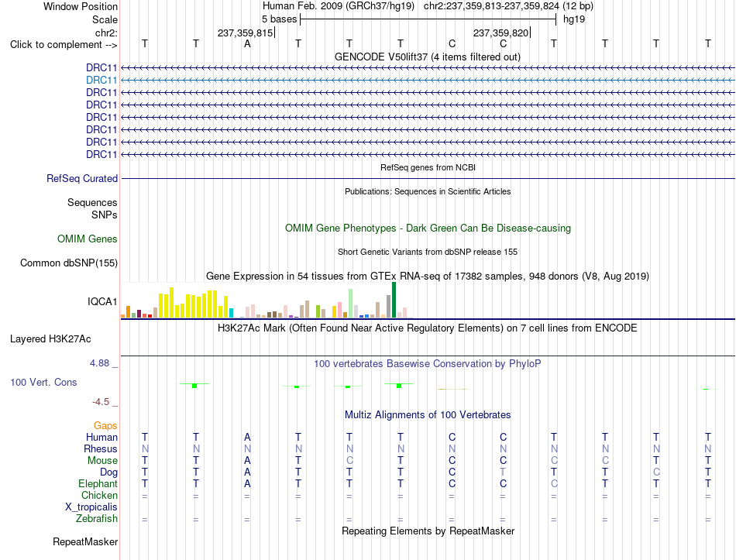
Task: Click the RefSeq Curated track label
Action: pyautogui.click(x=82, y=178)
